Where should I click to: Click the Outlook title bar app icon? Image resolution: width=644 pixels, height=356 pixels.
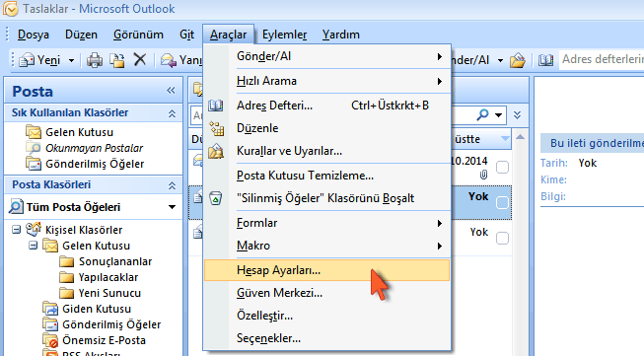coord(10,9)
